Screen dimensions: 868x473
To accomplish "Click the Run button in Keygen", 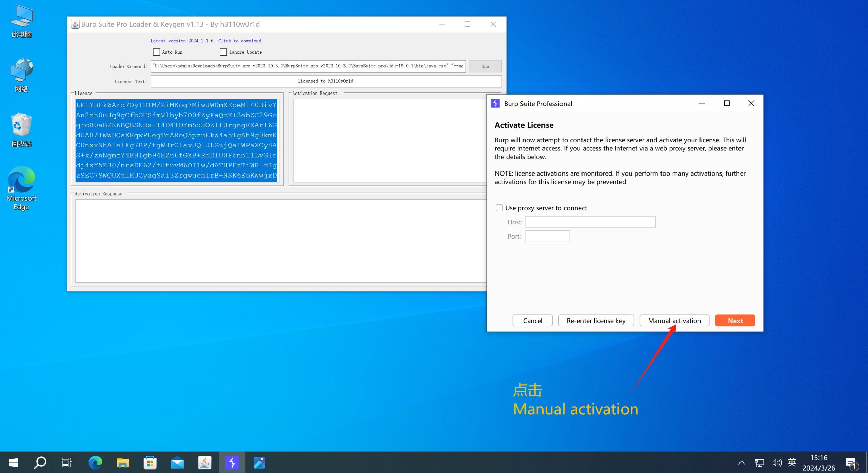I will pyautogui.click(x=485, y=66).
